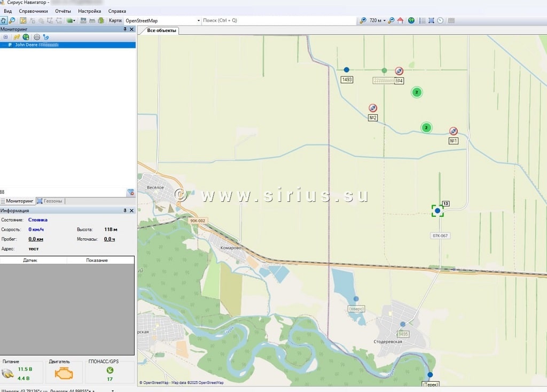Click the clock icon in the toolbar

point(440,20)
